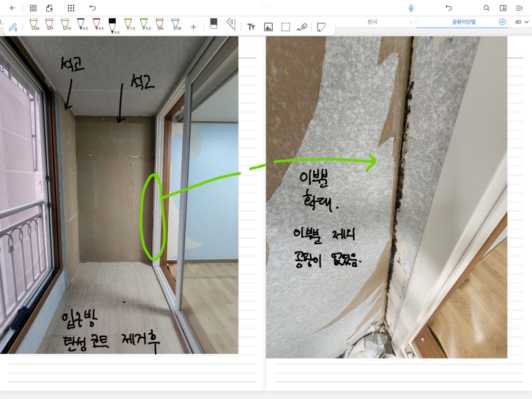This screenshot has height=399, width=532.
Task: Open the nine-dot apps menu
Action: (x=71, y=8)
